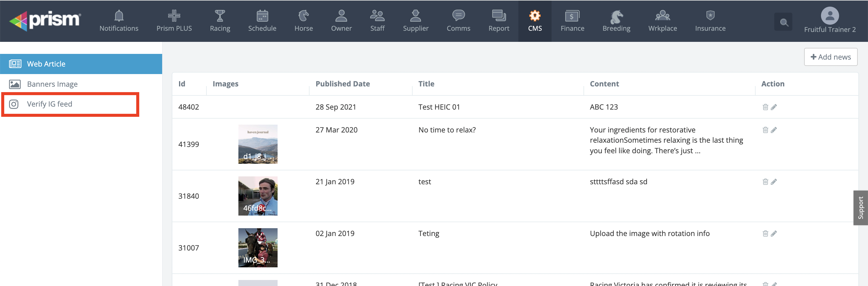868x286 pixels.
Task: Open Fruitful Trainer 2 profile menu
Action: point(829,21)
